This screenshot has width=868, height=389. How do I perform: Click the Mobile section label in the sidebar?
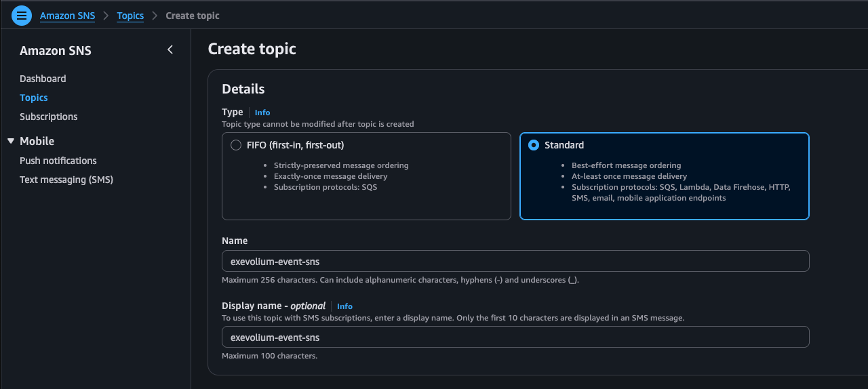coord(37,141)
